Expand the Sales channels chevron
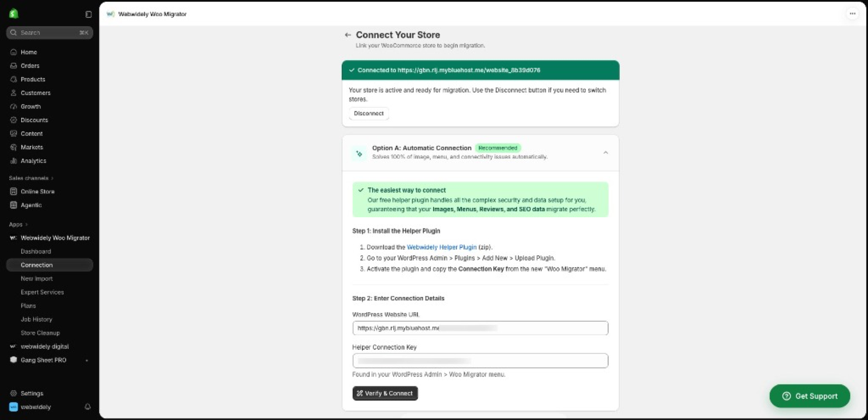Screen dimensions: 868x420 (52, 178)
